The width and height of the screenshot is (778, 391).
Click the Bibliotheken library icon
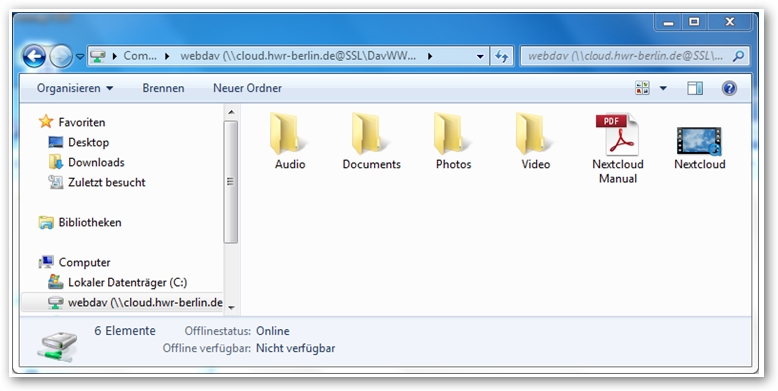point(46,222)
